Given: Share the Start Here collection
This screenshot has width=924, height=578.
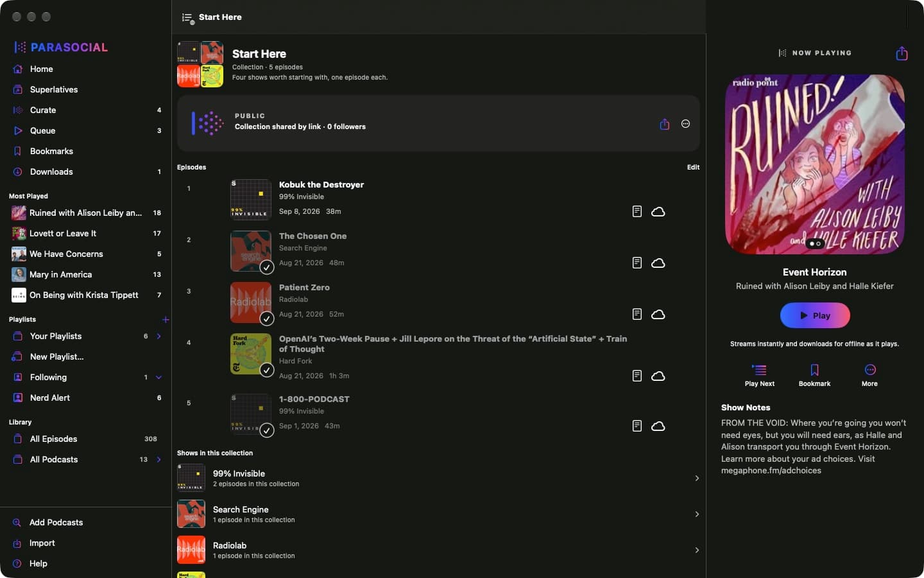Looking at the screenshot, I should click(x=664, y=124).
